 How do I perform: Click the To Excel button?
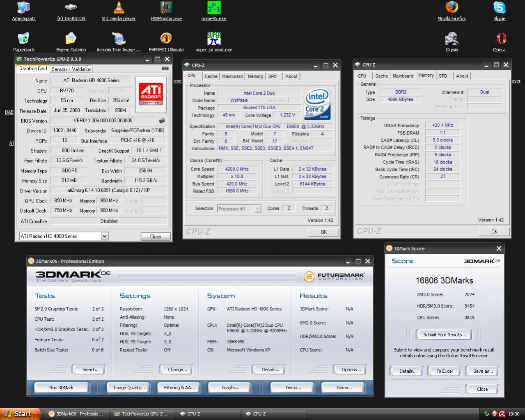445,371
